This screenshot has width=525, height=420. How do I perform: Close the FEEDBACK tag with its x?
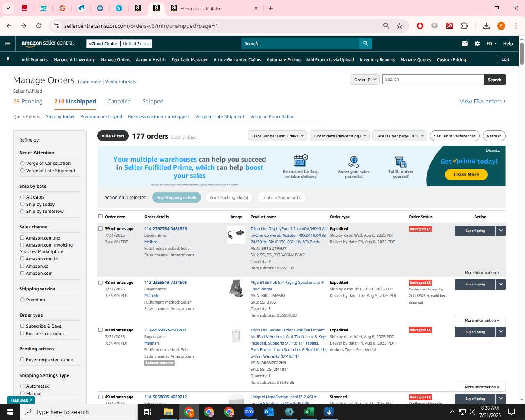31,400
